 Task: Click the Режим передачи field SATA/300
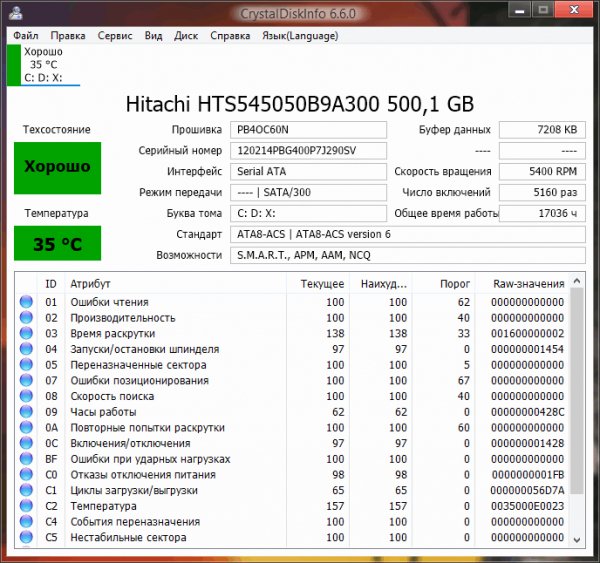[308, 192]
